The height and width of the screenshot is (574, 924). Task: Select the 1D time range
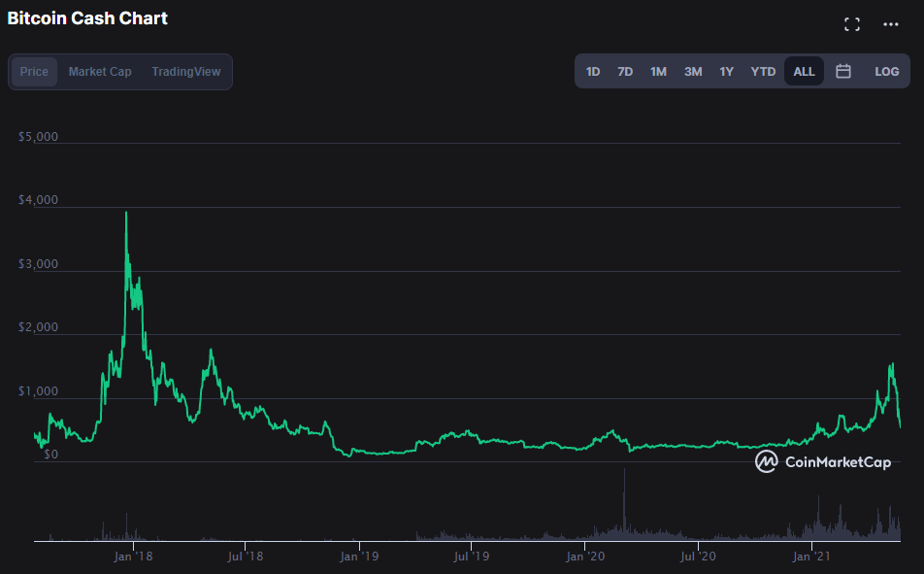coord(593,71)
